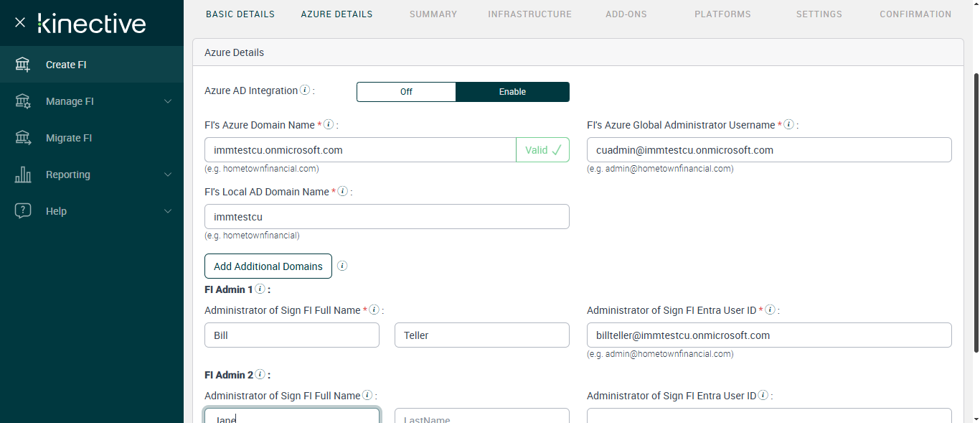Expand the Help submenu chevron
Screen dimensions: 980x423
[168, 211]
